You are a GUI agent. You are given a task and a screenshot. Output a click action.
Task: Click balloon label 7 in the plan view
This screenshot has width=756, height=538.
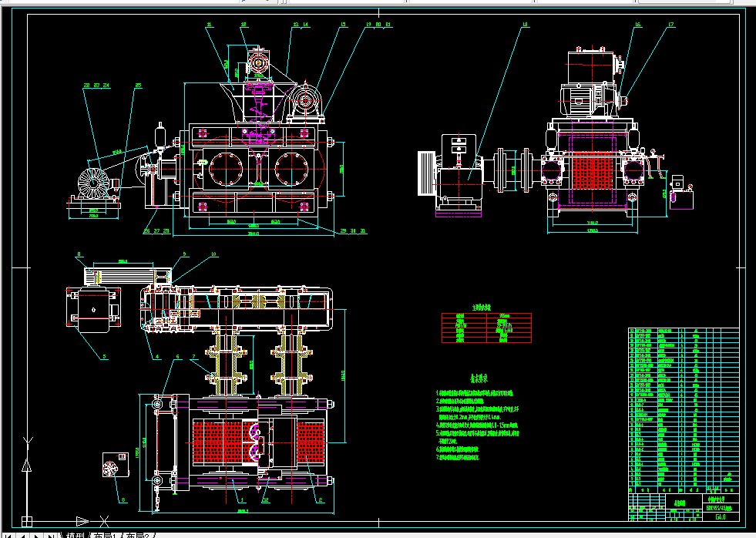193,357
